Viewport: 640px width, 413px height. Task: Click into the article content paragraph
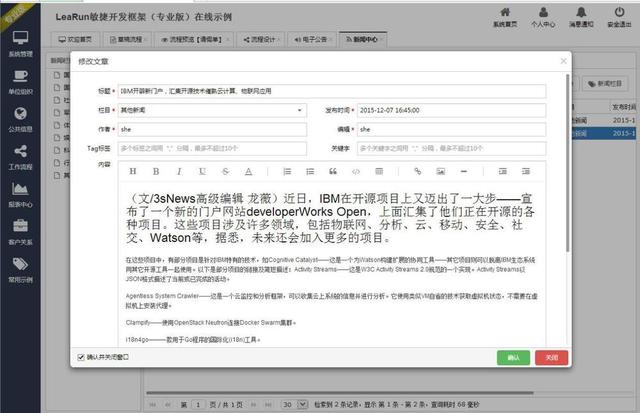(x=331, y=218)
